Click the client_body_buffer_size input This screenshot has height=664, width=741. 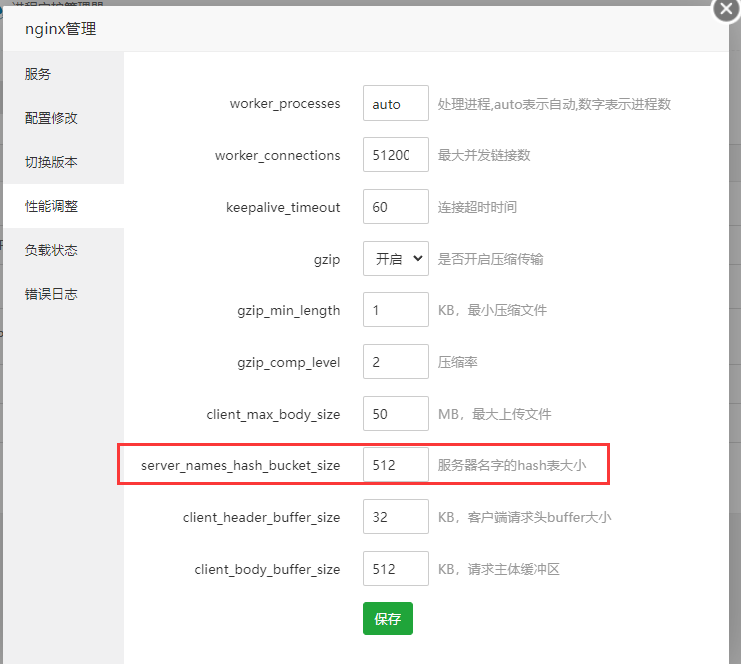pos(396,569)
